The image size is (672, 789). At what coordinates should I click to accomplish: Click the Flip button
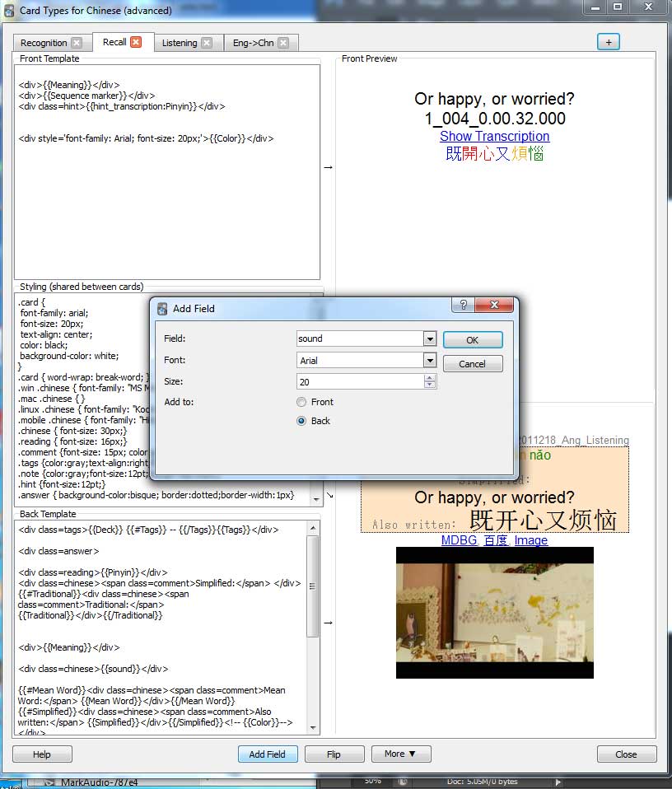pos(334,754)
